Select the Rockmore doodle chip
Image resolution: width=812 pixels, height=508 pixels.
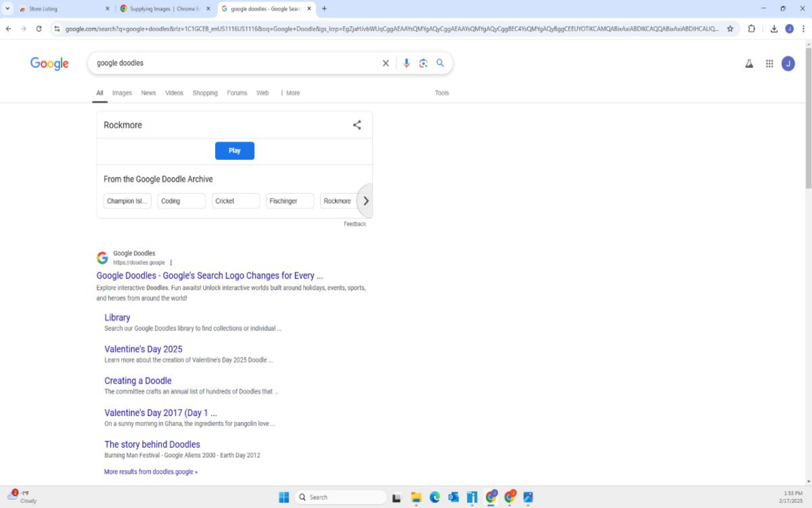point(338,201)
